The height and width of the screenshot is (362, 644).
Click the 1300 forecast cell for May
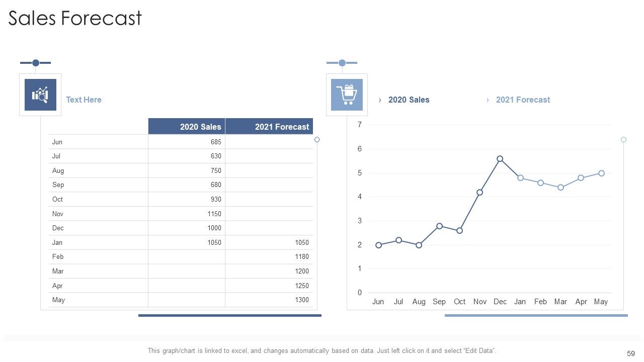[x=269, y=300]
